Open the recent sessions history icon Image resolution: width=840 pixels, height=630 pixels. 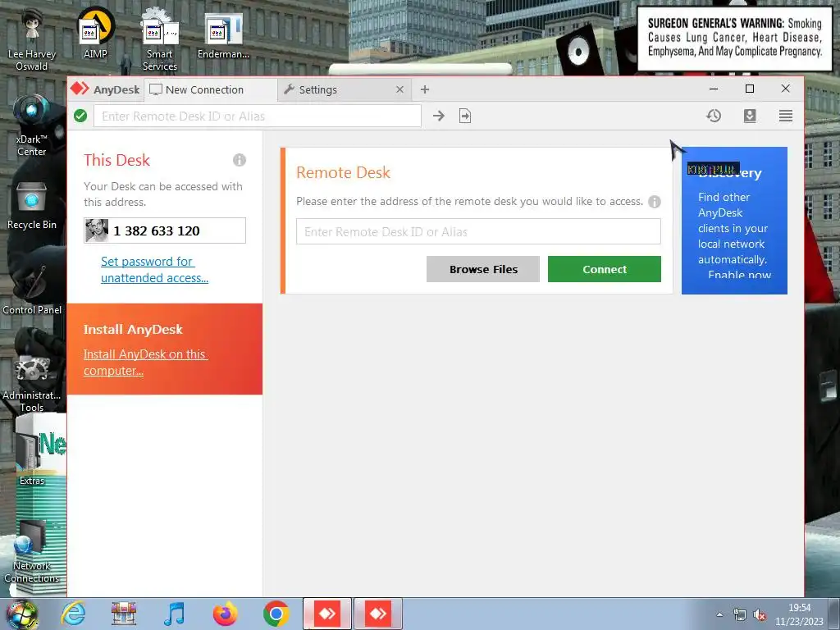click(713, 116)
